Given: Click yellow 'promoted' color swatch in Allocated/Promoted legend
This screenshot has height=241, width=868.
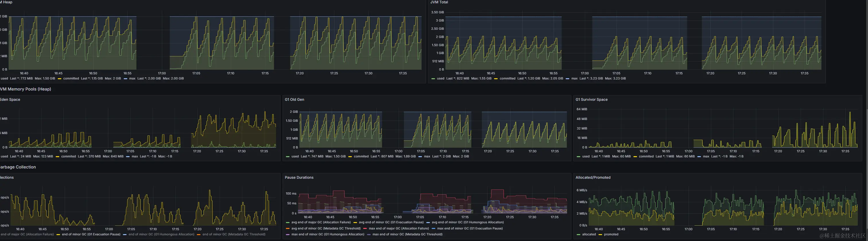Looking at the screenshot, I should click(600, 235).
